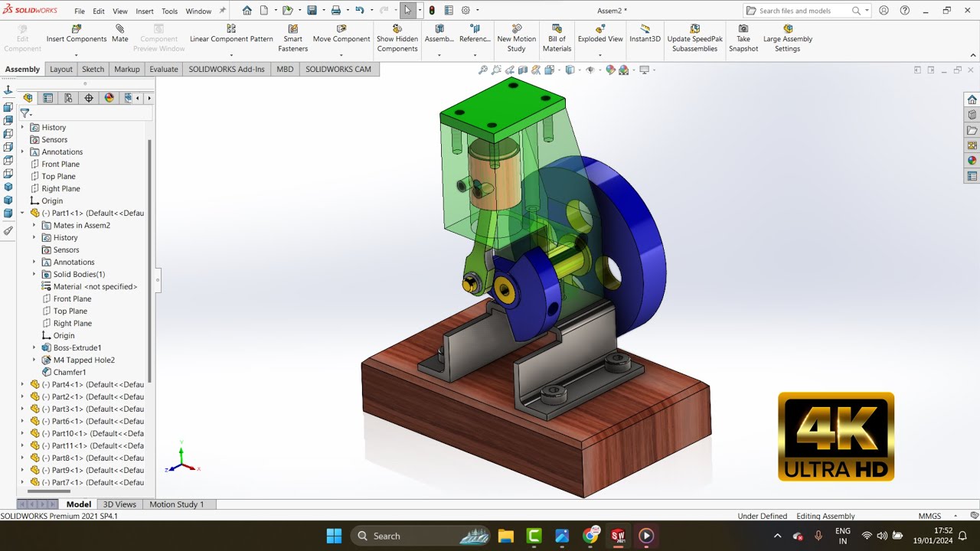Open the PropertyManager tab
The width and height of the screenshot is (980, 551).
(48, 98)
